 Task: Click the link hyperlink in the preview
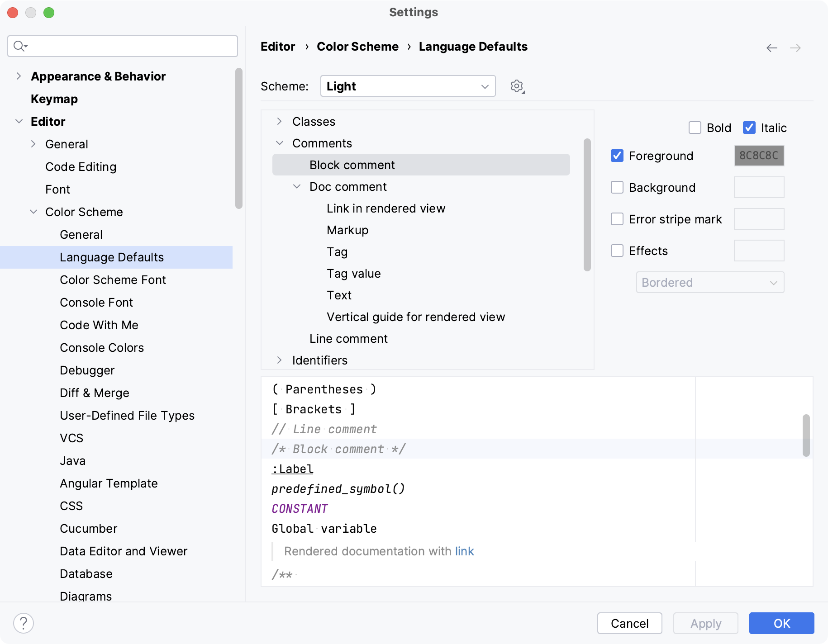464,551
